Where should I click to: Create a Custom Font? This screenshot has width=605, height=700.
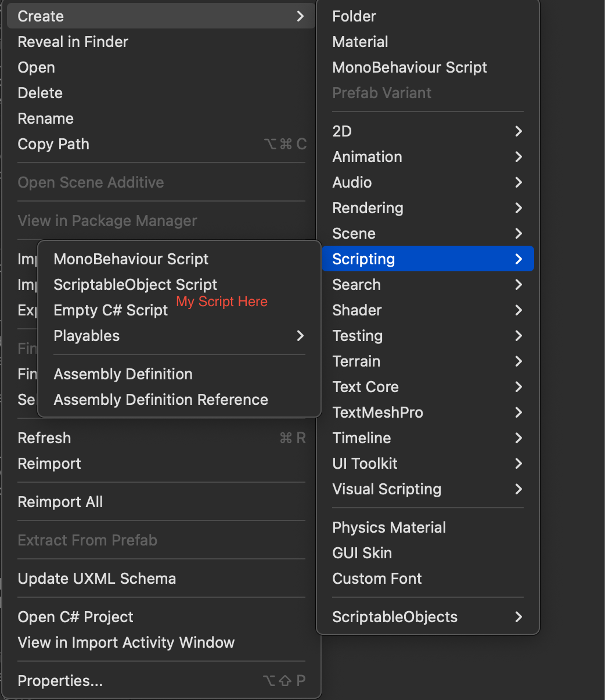click(428, 579)
